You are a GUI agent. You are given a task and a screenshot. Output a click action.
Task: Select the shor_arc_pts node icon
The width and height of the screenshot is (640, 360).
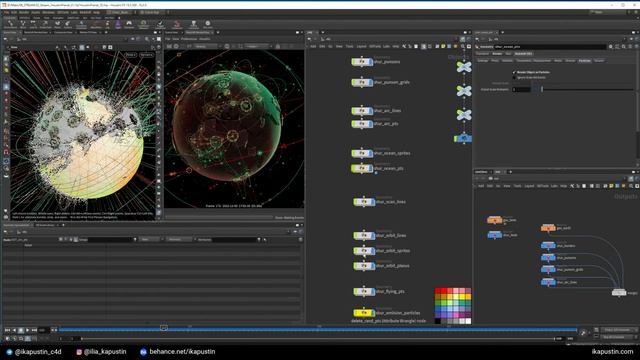click(362, 124)
